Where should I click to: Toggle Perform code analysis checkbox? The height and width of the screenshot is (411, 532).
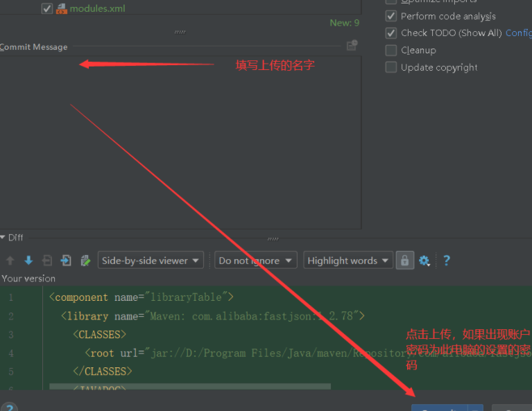[391, 16]
